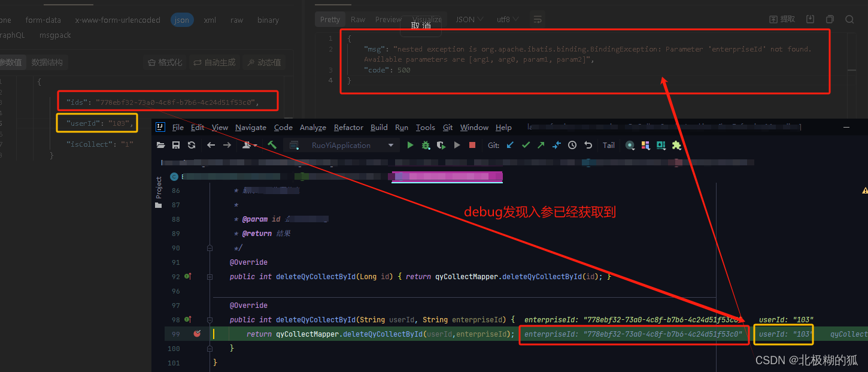Save the response with the download icon

(x=810, y=19)
